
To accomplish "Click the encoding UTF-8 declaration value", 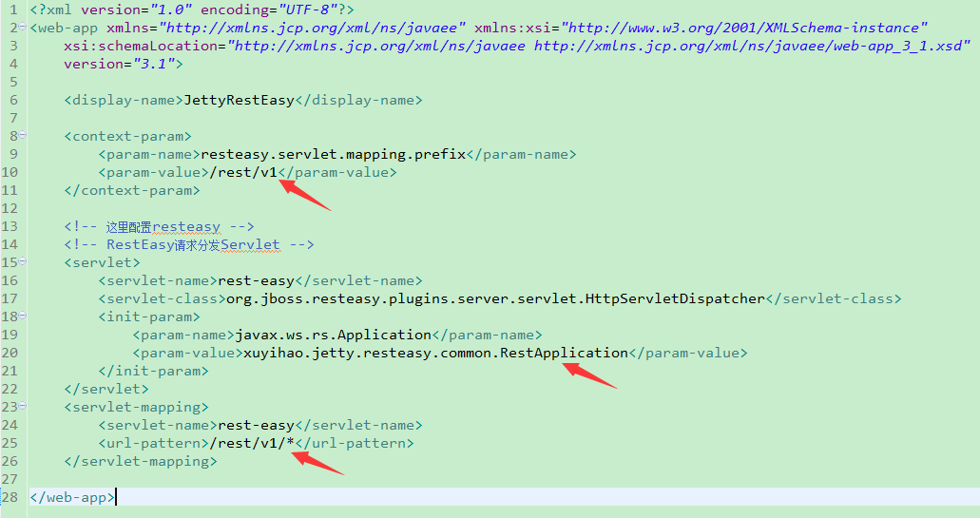I will coord(307,10).
